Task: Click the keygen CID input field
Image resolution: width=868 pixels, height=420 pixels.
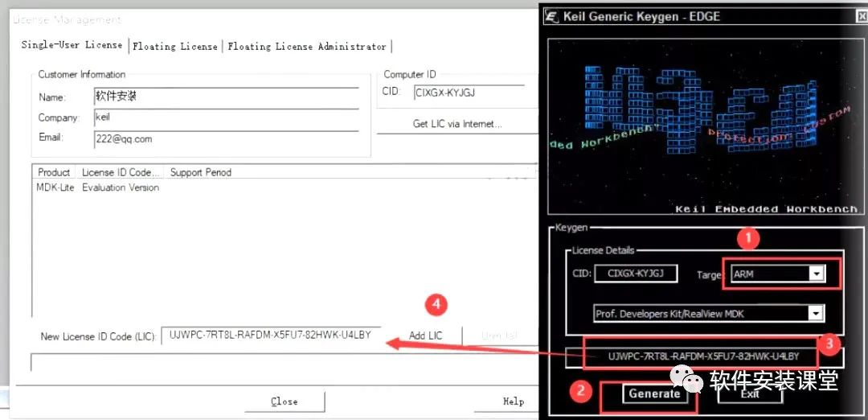Action: coord(636,274)
